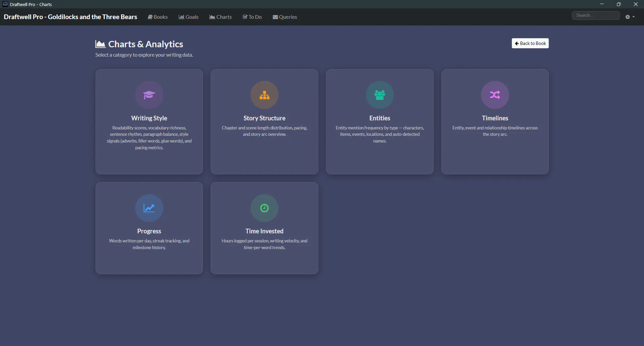644x346 pixels.
Task: Open the Queries menu
Action: [285, 17]
